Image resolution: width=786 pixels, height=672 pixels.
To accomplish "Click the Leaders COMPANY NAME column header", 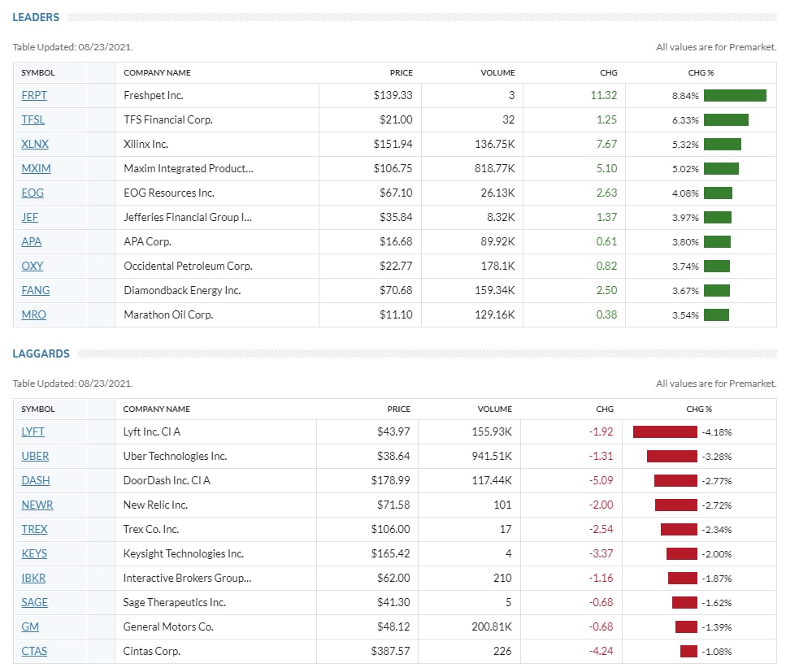I will click(158, 72).
